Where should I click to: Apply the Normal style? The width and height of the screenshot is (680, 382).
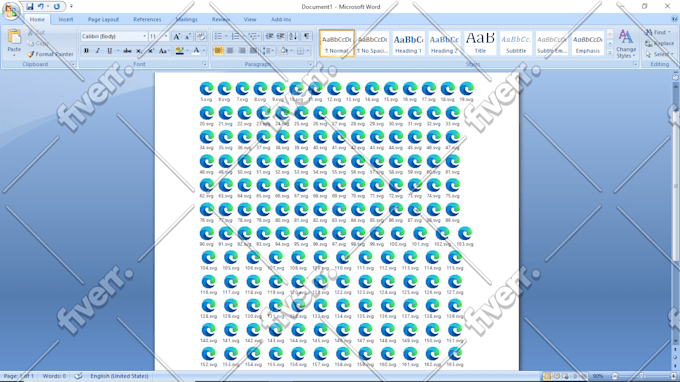click(x=337, y=43)
